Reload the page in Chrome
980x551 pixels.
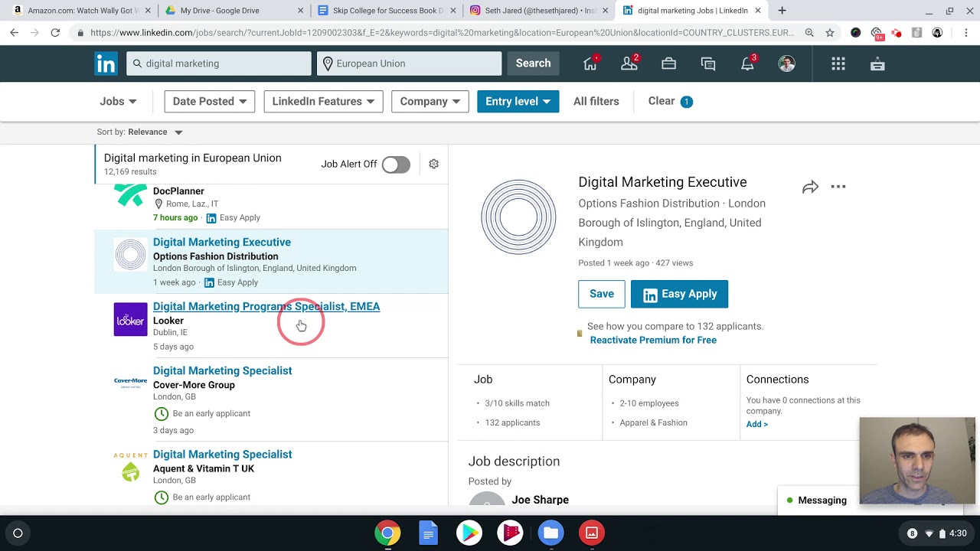point(55,33)
